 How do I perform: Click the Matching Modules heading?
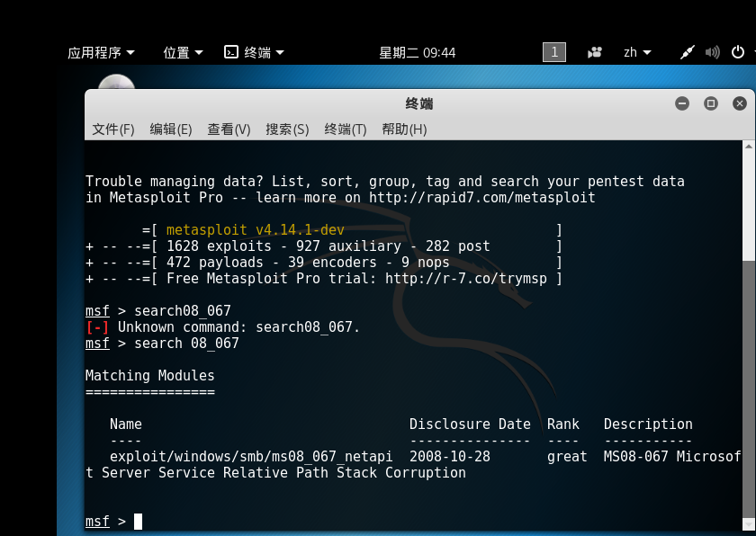tap(150, 376)
